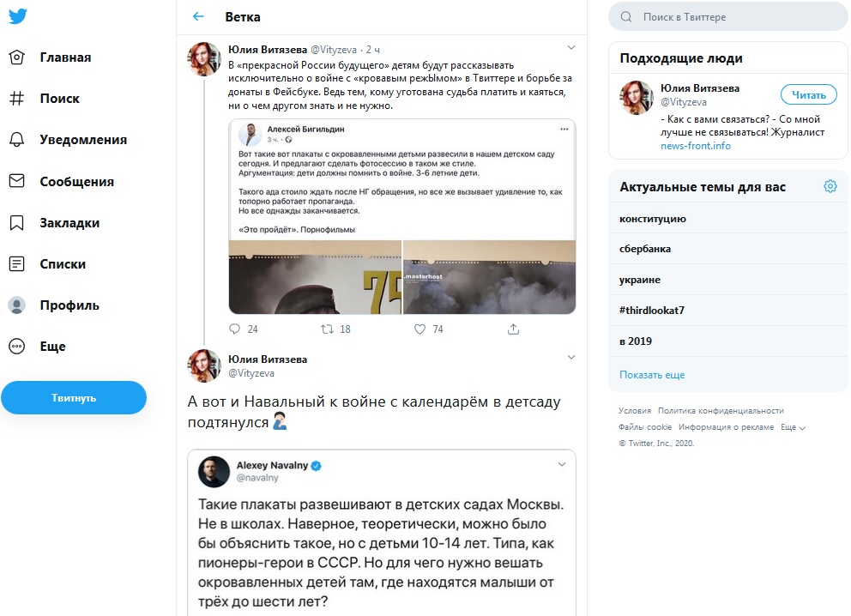851x616 pixels.
Task: Like the tweet with 74 likes
Action: 420,329
